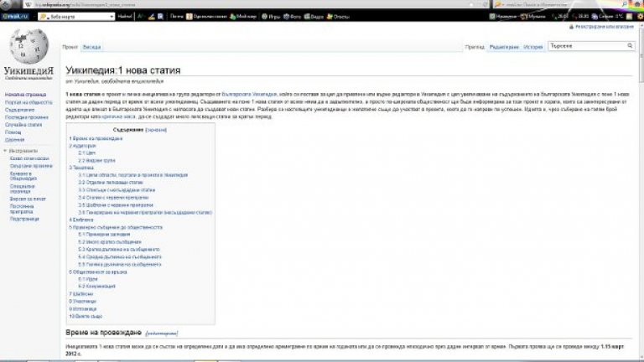
Task: Switch to the Беседа tab
Action: (x=92, y=48)
